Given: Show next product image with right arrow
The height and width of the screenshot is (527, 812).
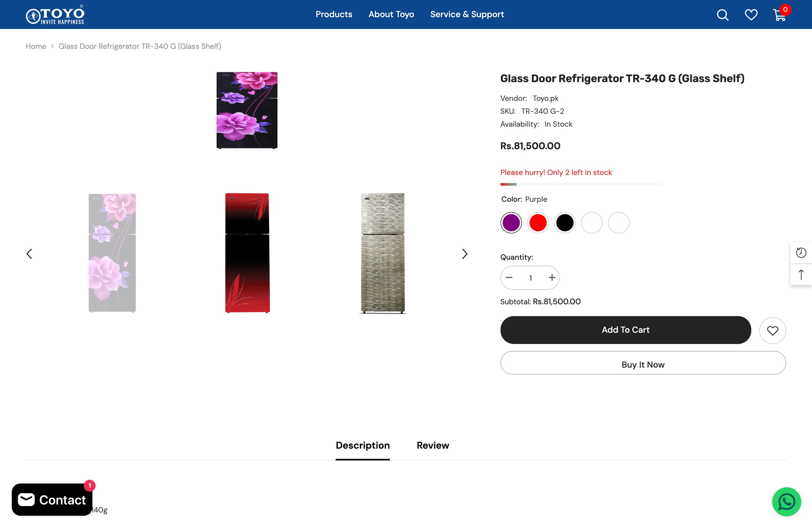Looking at the screenshot, I should (x=464, y=254).
